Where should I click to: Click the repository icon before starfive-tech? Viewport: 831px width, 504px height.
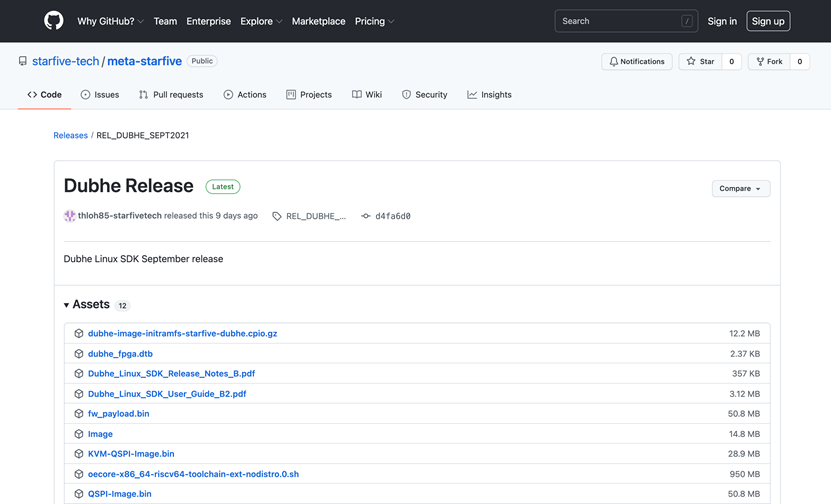[23, 61]
